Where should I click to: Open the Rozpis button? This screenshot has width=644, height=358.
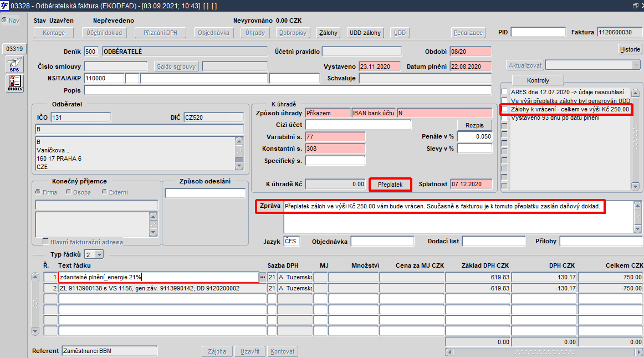[474, 125]
